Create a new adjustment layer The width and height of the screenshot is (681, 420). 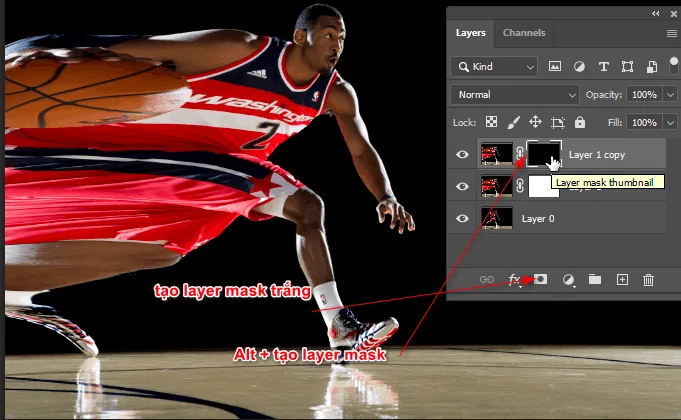[x=568, y=280]
